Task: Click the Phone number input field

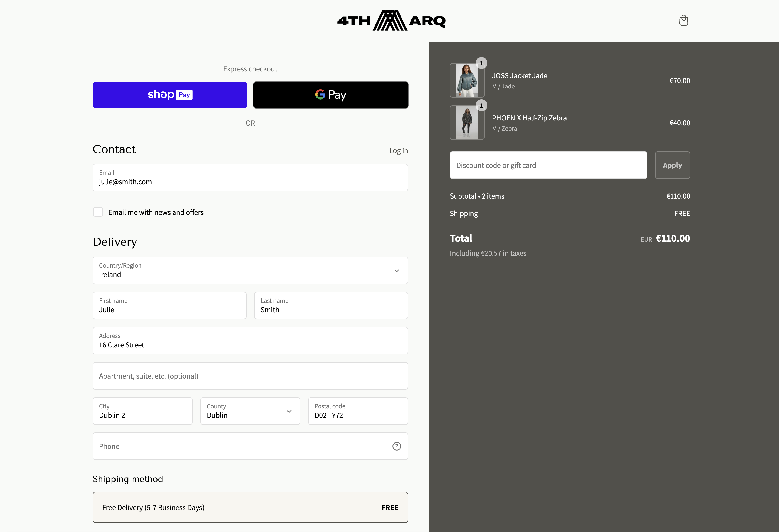Action: pos(241,446)
